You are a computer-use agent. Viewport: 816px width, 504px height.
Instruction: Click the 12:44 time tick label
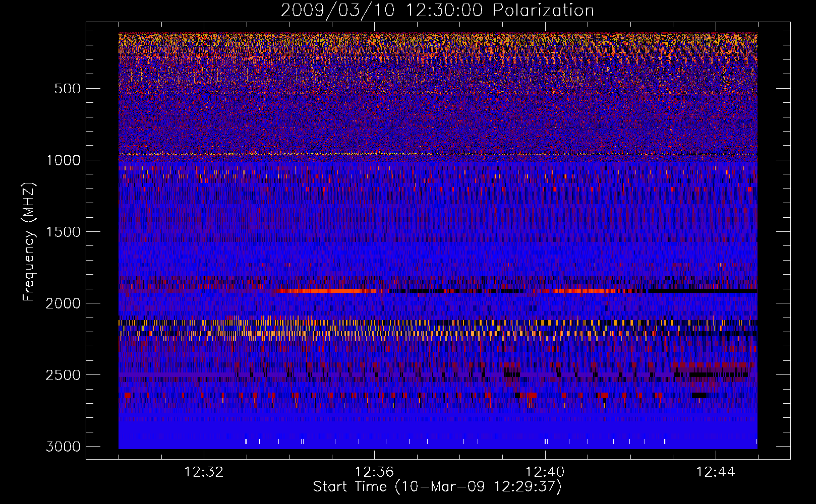tap(716, 472)
